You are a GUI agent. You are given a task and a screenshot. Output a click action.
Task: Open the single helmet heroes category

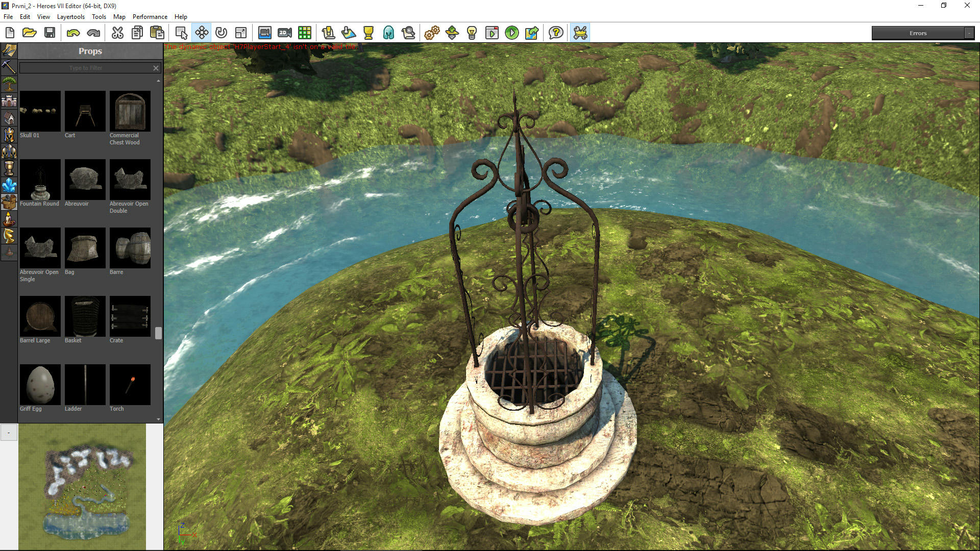[x=9, y=135]
